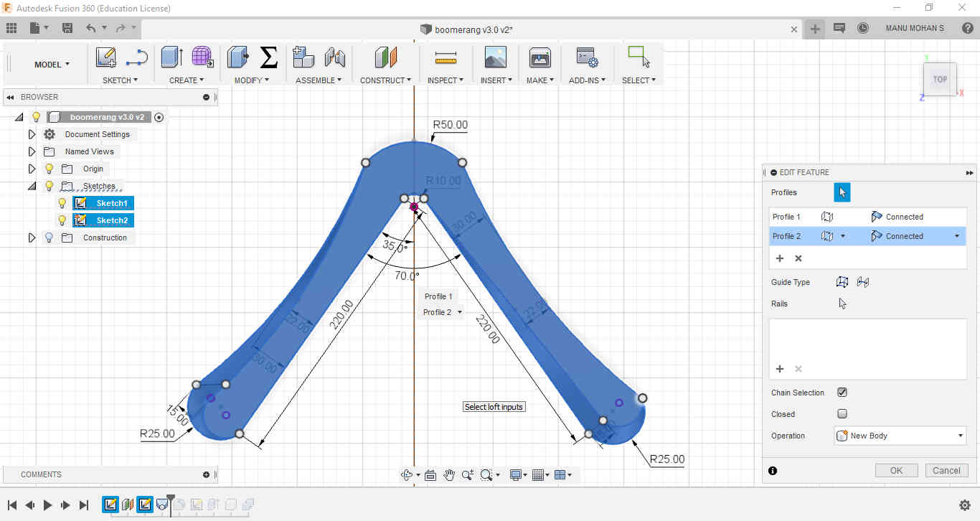Click the Profiles selection arrow button

click(842, 192)
